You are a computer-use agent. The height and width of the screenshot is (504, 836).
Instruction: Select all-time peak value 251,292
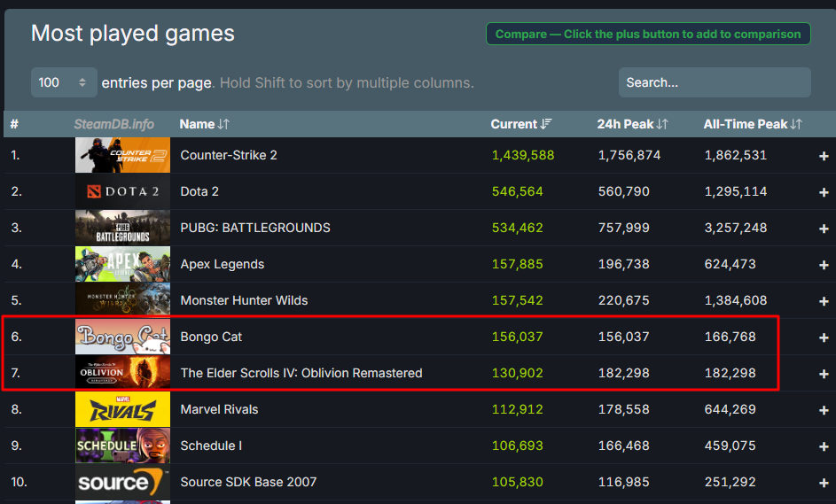730,482
